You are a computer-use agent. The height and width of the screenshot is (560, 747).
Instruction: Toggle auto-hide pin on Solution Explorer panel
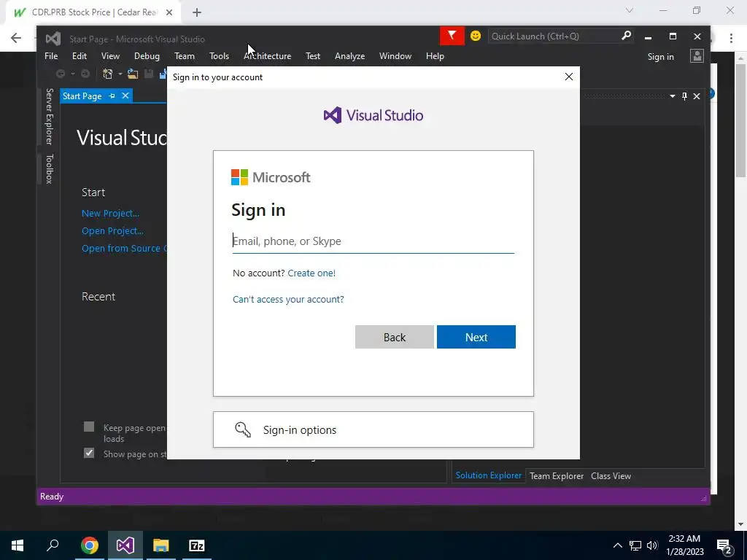684,96
